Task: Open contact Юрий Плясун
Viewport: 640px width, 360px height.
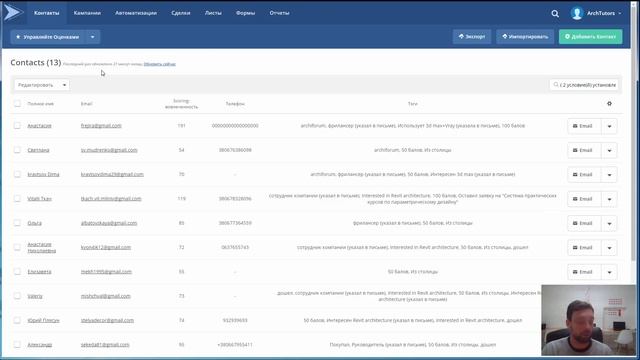Action: click(43, 320)
